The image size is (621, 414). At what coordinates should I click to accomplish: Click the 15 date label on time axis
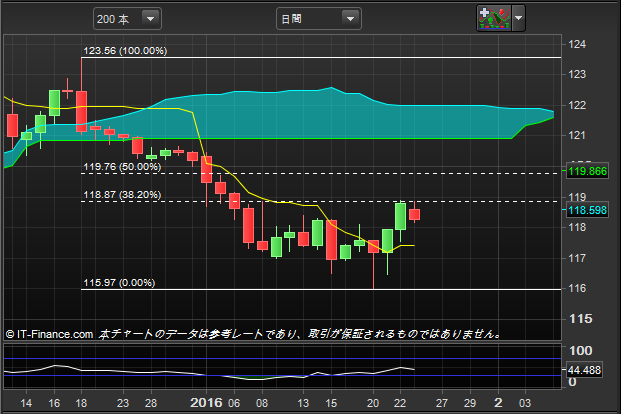point(331,403)
